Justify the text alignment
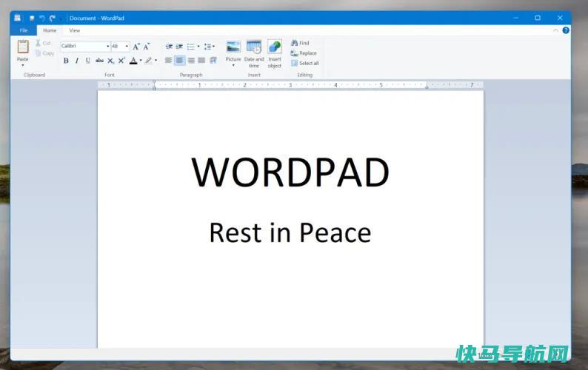Viewport: 588px width, 370px height. click(x=201, y=61)
